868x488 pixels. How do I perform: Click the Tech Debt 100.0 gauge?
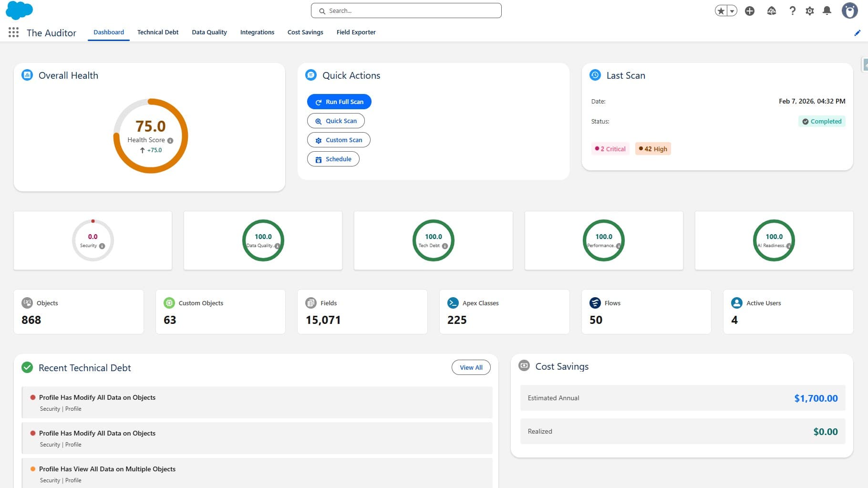coord(434,240)
